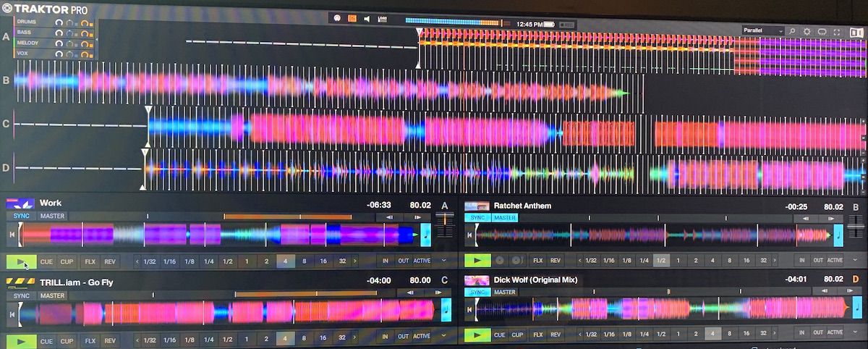Select loop size 8 on deck A
Viewport: 868px width, 349px height.
click(x=305, y=261)
